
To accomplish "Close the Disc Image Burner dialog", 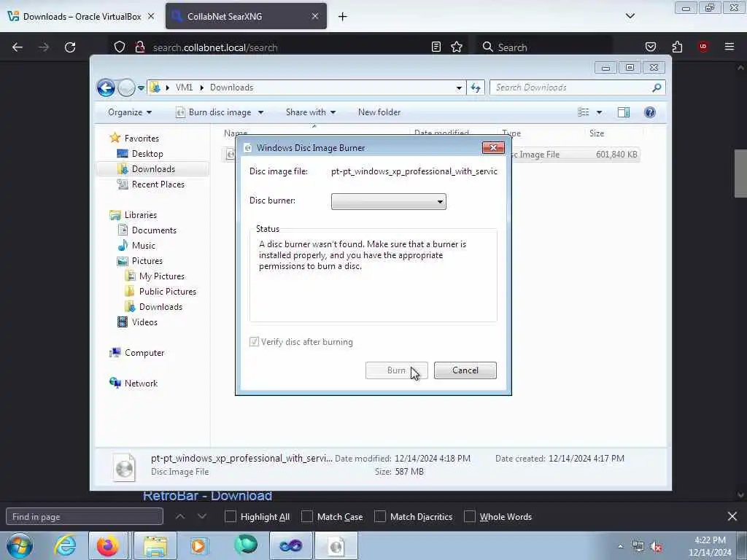I will (493, 147).
